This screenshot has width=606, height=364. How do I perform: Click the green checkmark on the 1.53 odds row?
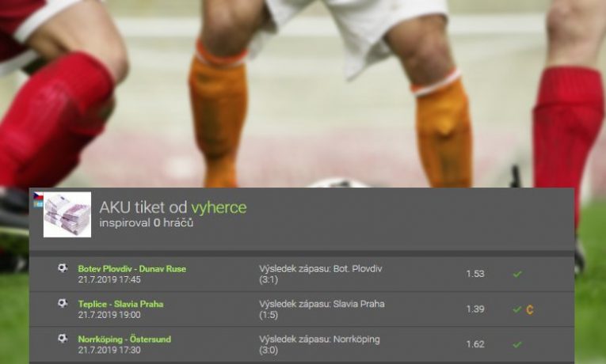pyautogui.click(x=517, y=274)
